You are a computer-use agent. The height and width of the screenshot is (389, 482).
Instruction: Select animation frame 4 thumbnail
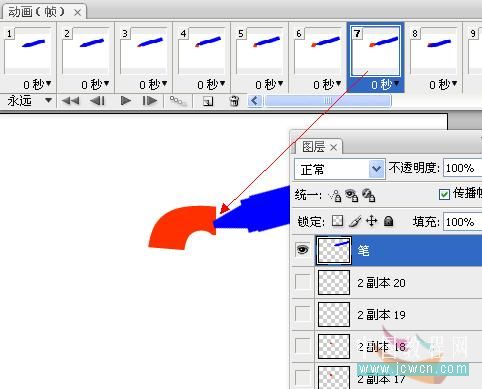(202, 50)
